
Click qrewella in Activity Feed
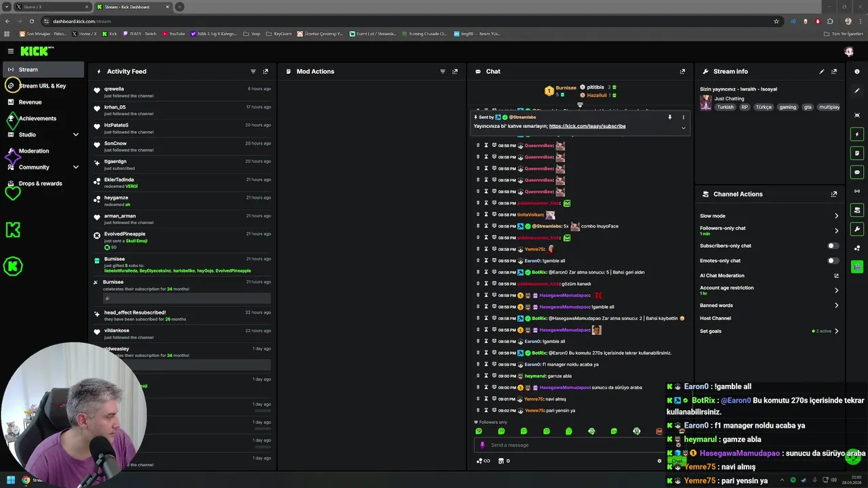click(114, 89)
